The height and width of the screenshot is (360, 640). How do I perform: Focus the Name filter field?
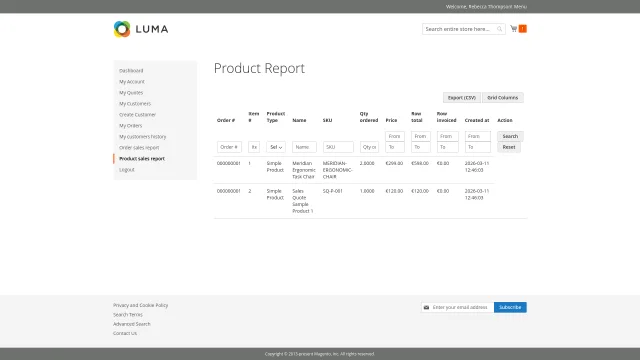click(x=304, y=147)
